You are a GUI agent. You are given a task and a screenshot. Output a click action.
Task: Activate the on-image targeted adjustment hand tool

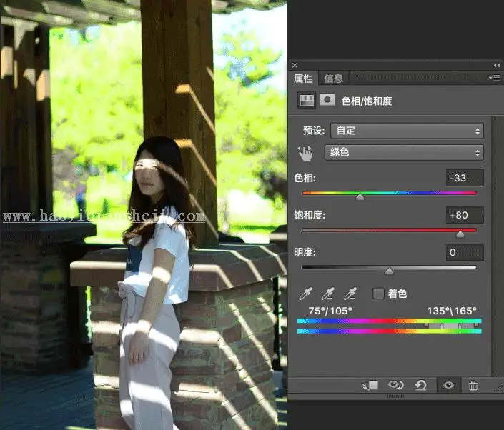tap(305, 153)
